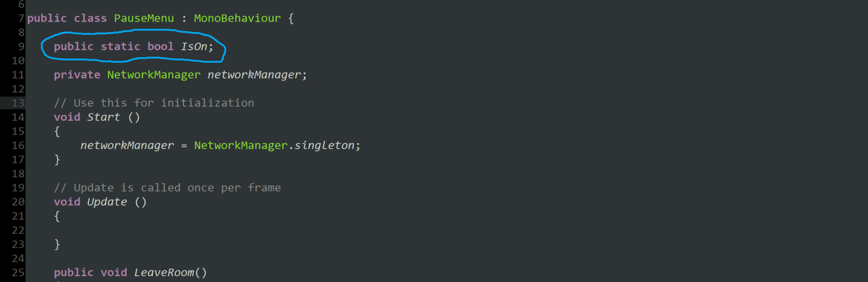
Task: Click the singleton property on line 16
Action: (324, 145)
